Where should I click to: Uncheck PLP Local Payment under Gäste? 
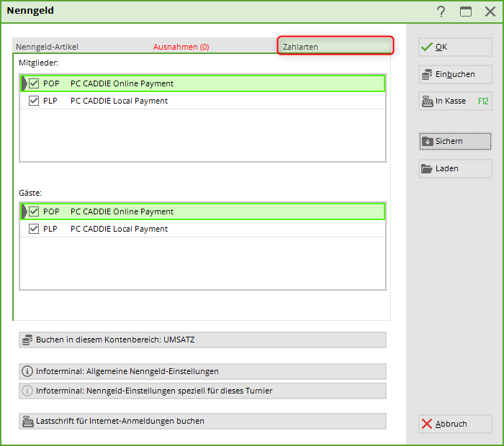pyautogui.click(x=34, y=229)
